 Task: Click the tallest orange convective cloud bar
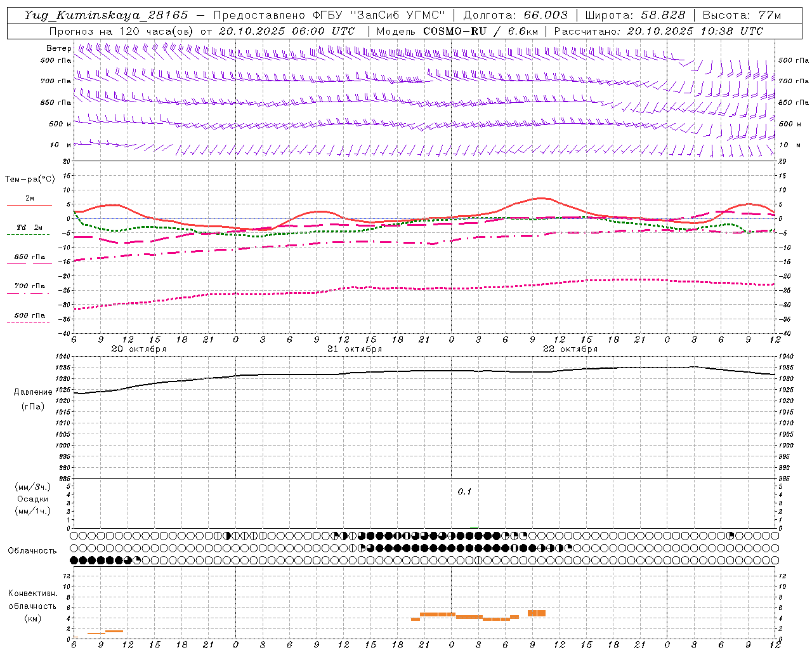pyautogui.click(x=537, y=613)
